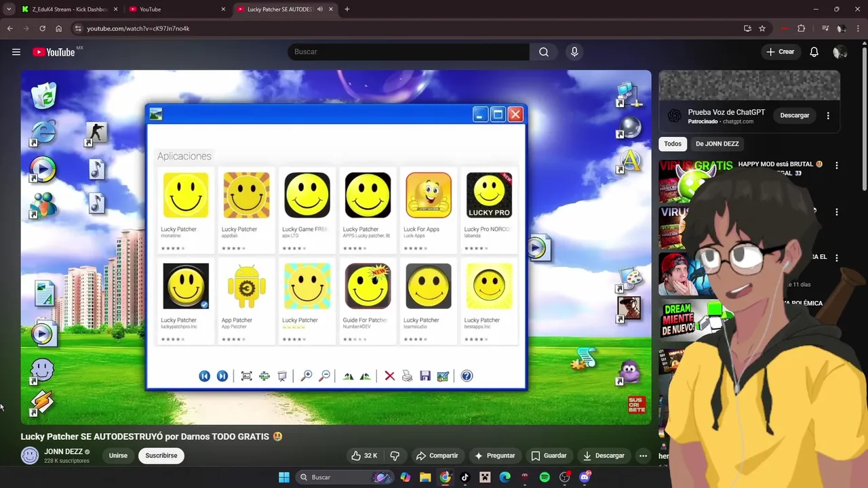Open the JONN DEZZ channel avatar

(30, 455)
